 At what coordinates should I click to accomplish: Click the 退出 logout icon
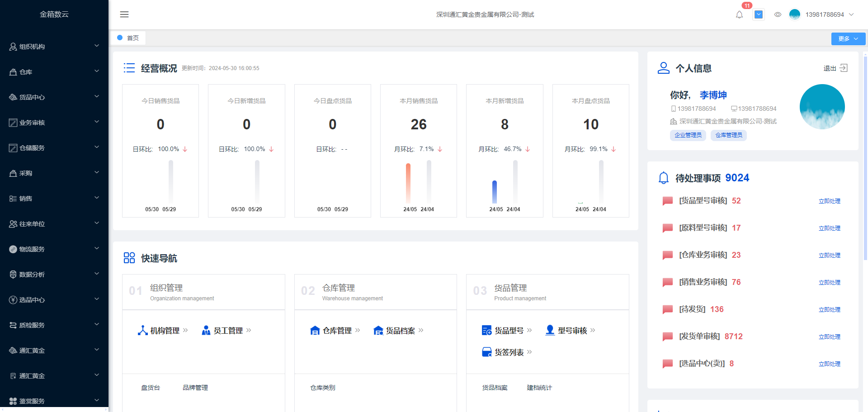[x=844, y=68]
